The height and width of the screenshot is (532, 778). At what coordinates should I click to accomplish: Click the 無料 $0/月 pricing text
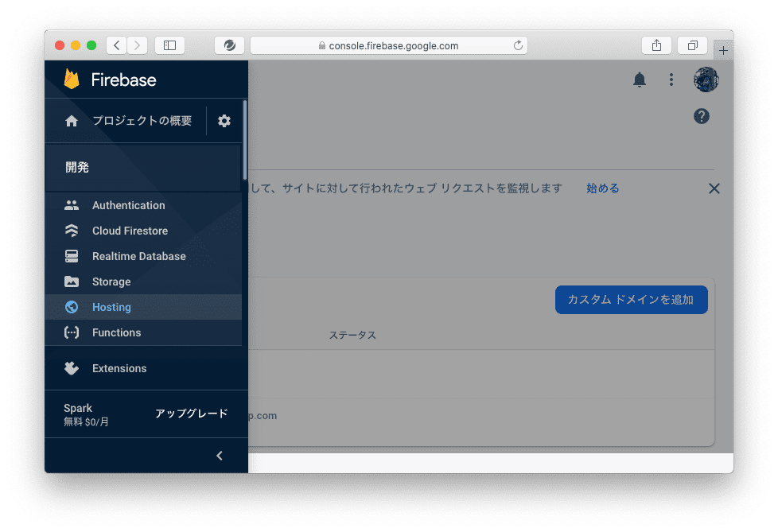tap(86, 422)
